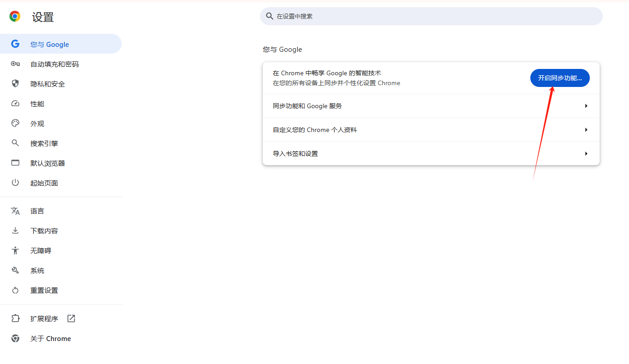Focus the 在设置中搜索 search field

point(431,16)
